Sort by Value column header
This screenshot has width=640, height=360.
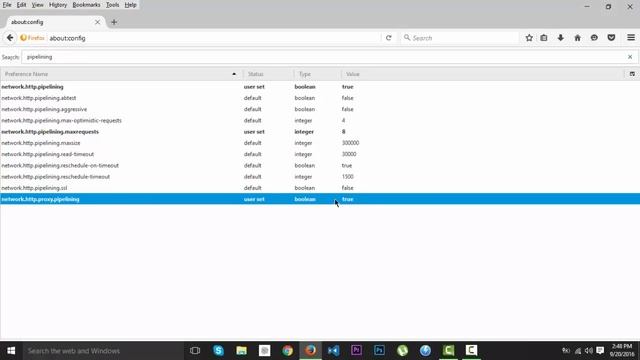click(x=483, y=74)
